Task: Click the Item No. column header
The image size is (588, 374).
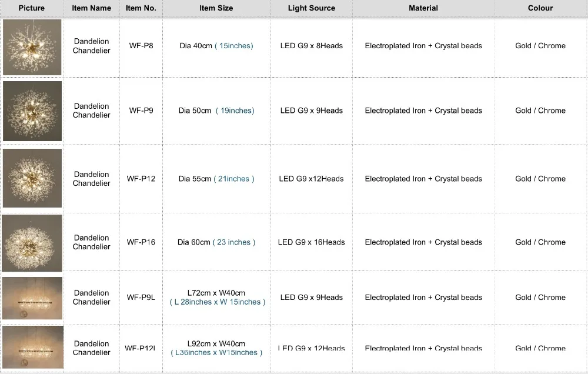Action: 141,8
